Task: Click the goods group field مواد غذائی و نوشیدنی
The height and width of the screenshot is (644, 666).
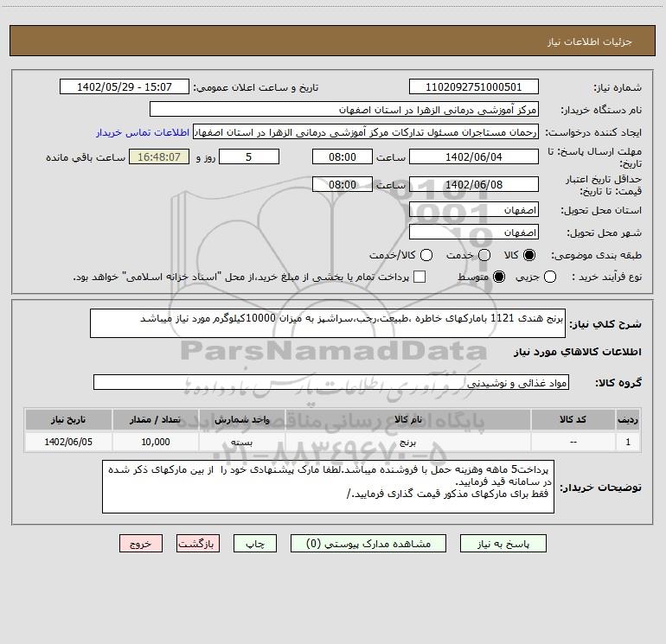Action: (x=331, y=382)
